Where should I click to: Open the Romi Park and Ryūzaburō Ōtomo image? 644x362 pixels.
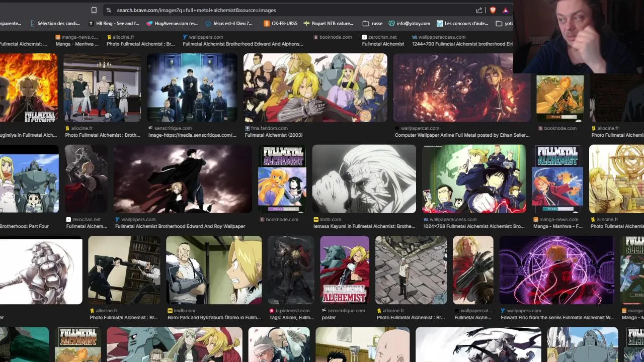pos(214,270)
